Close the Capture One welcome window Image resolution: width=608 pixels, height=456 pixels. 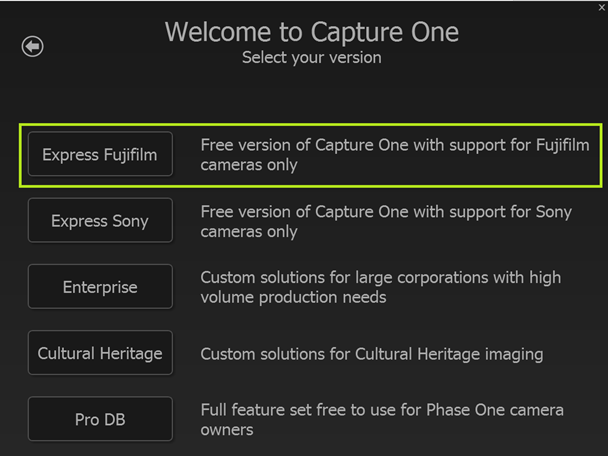601,8
